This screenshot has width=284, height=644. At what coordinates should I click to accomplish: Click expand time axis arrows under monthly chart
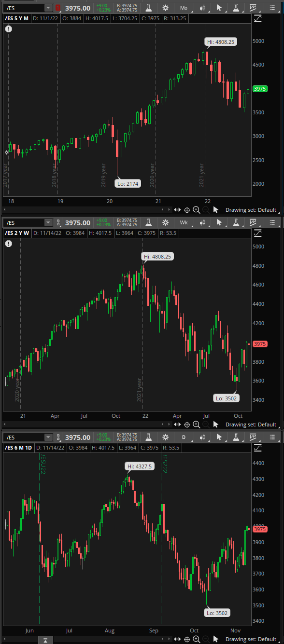177,210
